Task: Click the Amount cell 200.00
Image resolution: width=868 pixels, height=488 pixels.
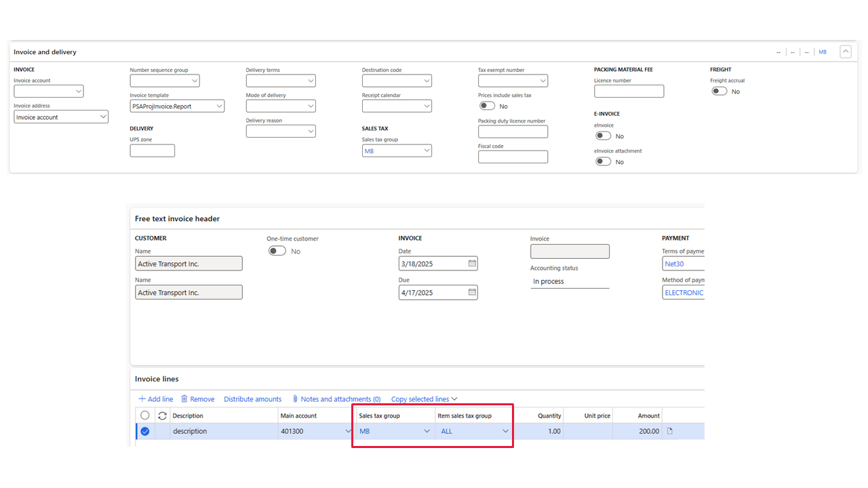Action: [x=637, y=431]
